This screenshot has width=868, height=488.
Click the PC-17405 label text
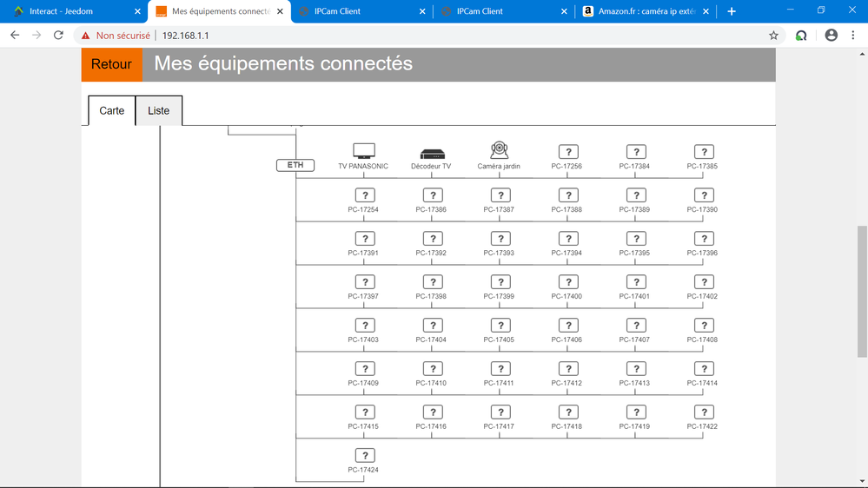pos(499,340)
